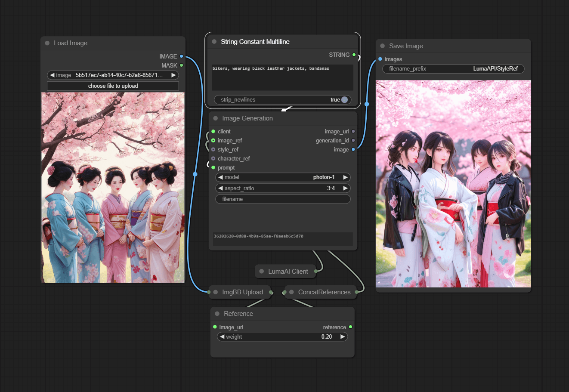This screenshot has height=392, width=569.
Task: Toggle the strip_newlines switch
Action: 344,100
